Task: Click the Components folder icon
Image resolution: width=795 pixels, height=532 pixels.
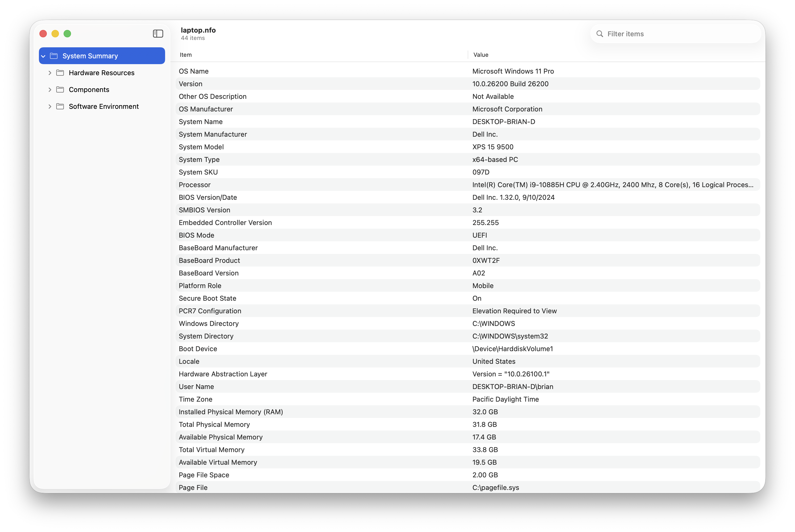Action: pyautogui.click(x=60, y=90)
